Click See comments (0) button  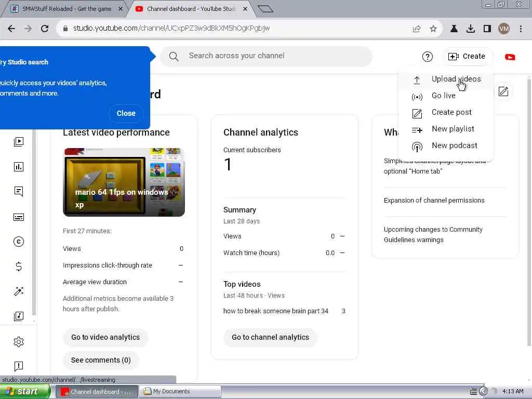[x=101, y=360]
